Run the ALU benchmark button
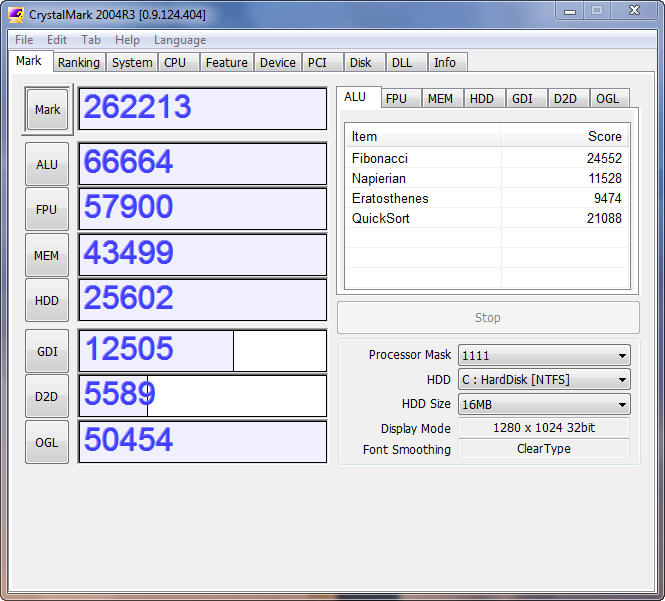This screenshot has height=601, width=665. click(47, 164)
